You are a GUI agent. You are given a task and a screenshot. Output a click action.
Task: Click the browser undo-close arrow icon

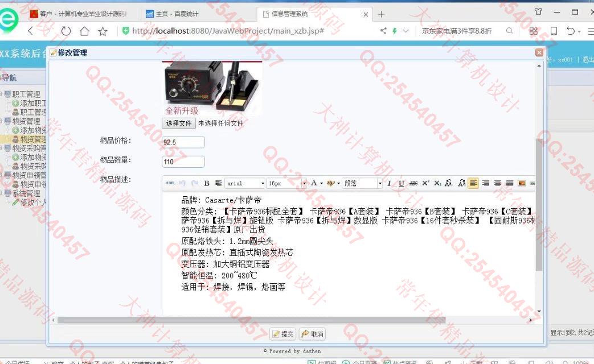[x=571, y=31]
